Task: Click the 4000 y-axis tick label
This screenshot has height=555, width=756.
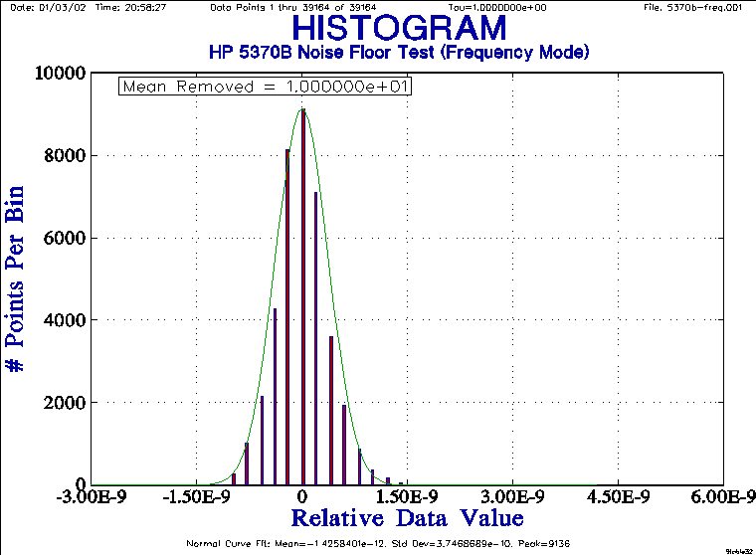Action: pyautogui.click(x=65, y=319)
